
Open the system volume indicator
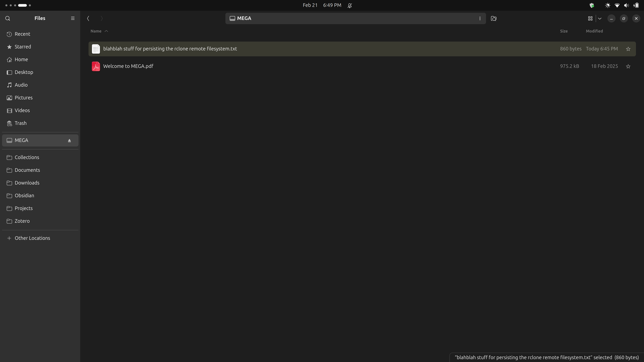click(x=626, y=6)
